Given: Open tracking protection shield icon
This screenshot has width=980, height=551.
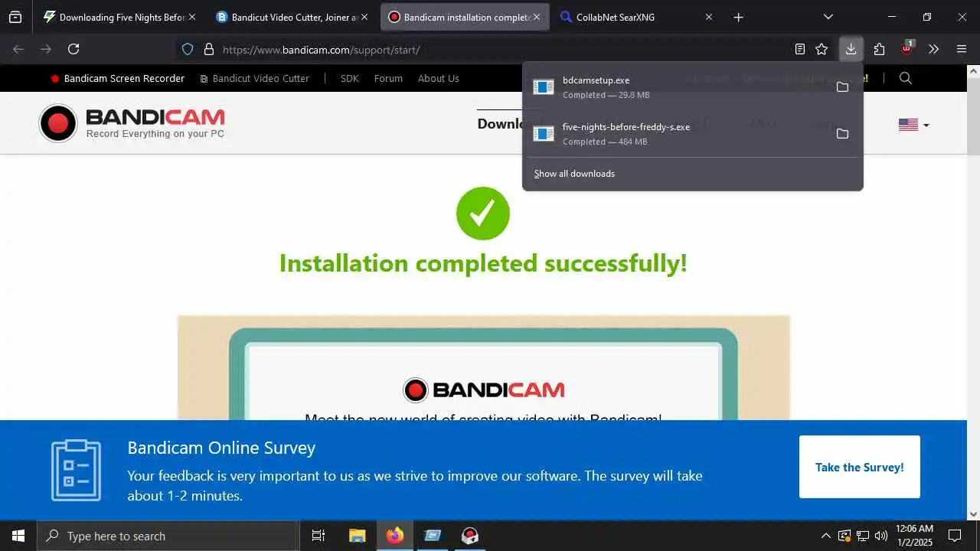Looking at the screenshot, I should pos(188,49).
